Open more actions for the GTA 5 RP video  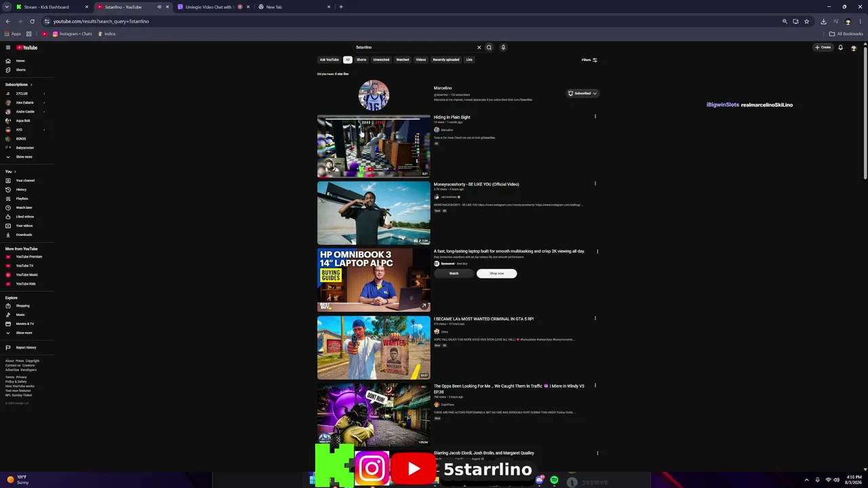595,319
